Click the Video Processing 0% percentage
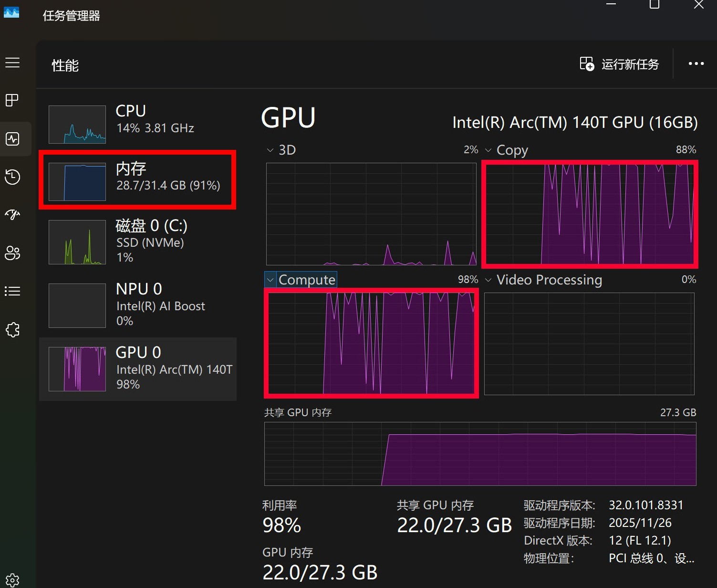The height and width of the screenshot is (588, 717). (x=689, y=280)
